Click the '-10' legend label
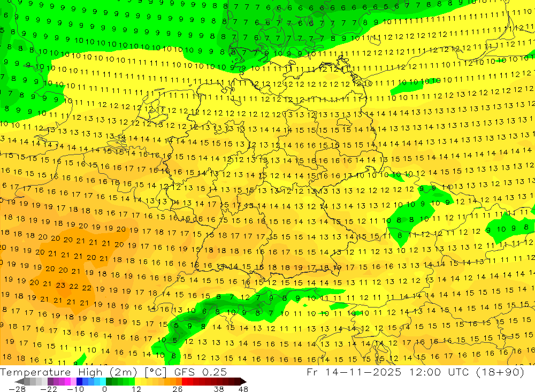This screenshot has height=392, width=535. [75, 389]
